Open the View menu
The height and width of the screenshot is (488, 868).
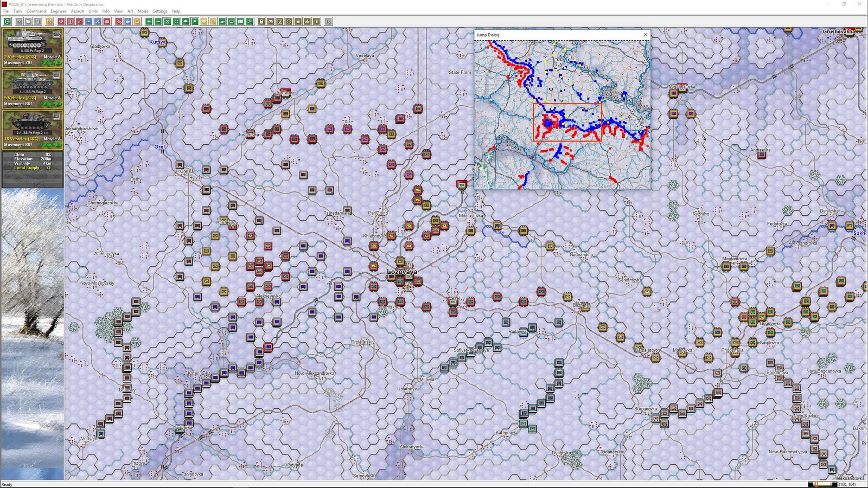[118, 11]
